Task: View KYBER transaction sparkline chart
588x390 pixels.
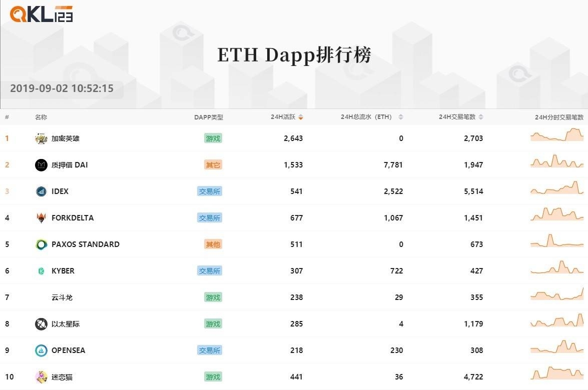Action: pyautogui.click(x=557, y=267)
